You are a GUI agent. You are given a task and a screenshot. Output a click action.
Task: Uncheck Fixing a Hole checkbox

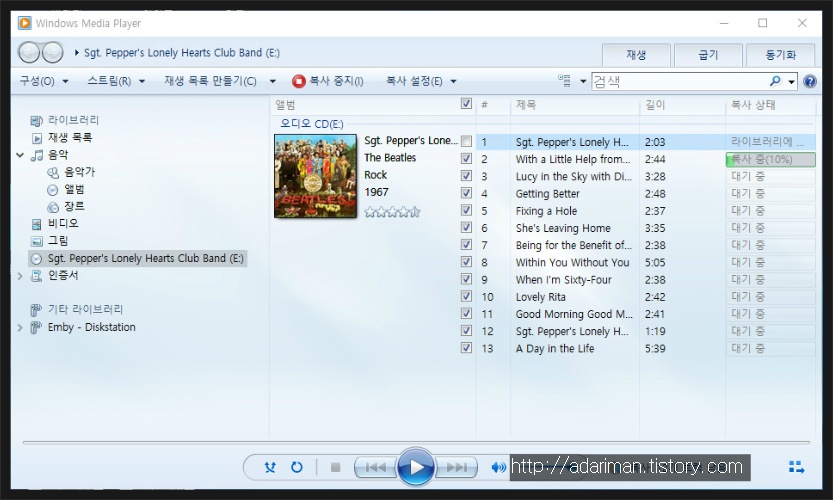coord(466,210)
